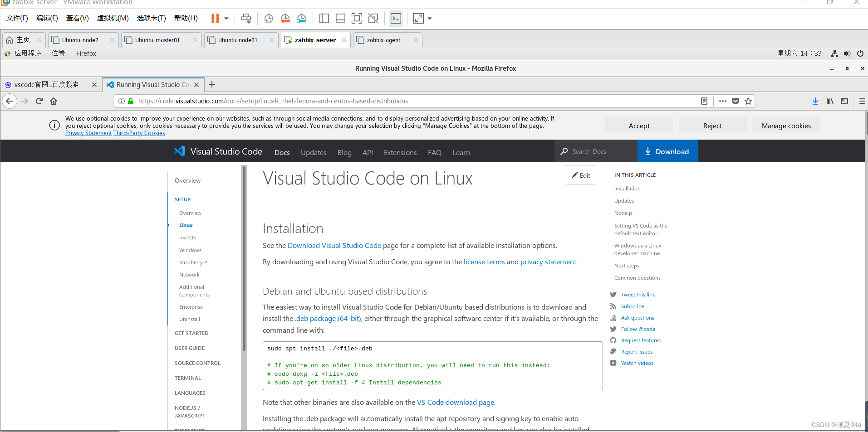Switch to the Ubuntu-master01 VM tab
Image resolution: width=868 pixels, height=432 pixels.
point(157,40)
